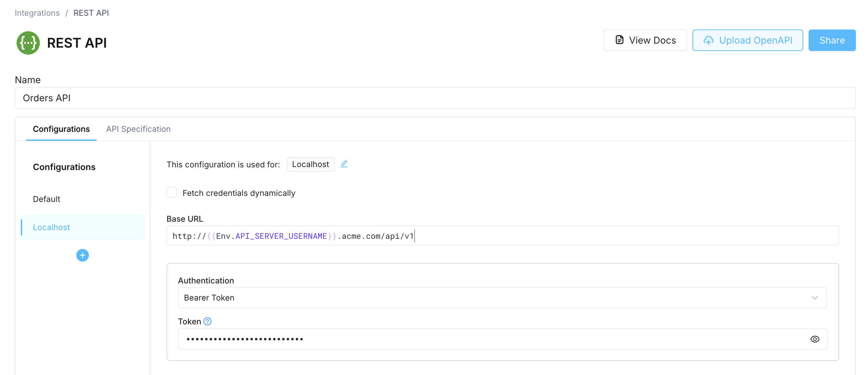Click the View Docs button
868x375 pixels.
point(645,40)
